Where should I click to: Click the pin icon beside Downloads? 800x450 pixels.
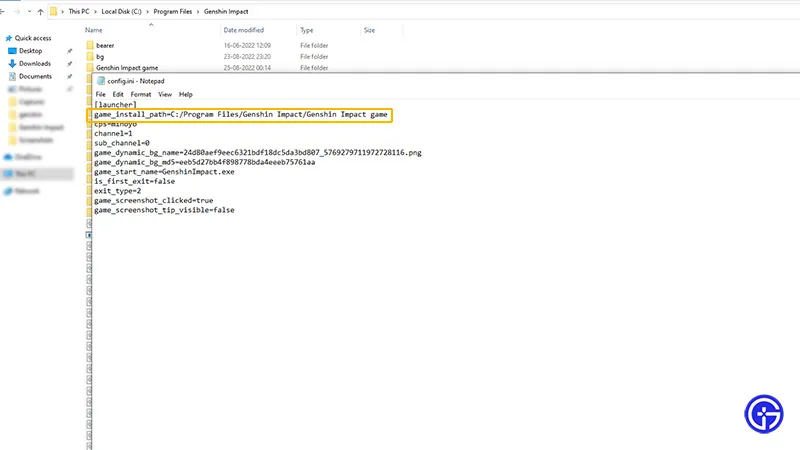pyautogui.click(x=69, y=64)
